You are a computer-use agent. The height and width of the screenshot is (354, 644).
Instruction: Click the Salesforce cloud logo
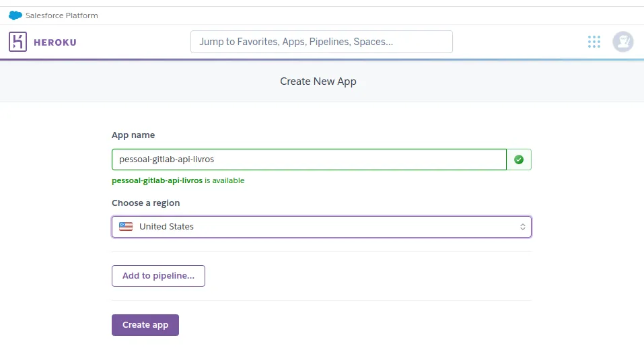[15, 15]
